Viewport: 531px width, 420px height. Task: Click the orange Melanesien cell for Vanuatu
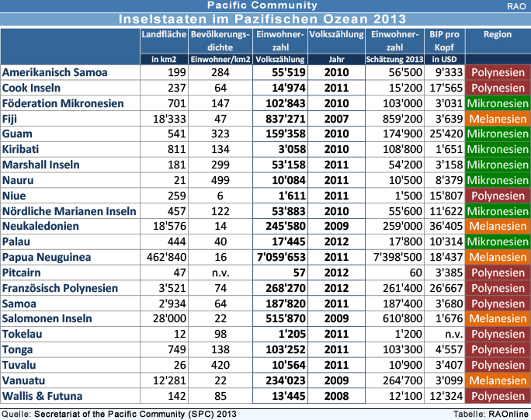(x=497, y=380)
